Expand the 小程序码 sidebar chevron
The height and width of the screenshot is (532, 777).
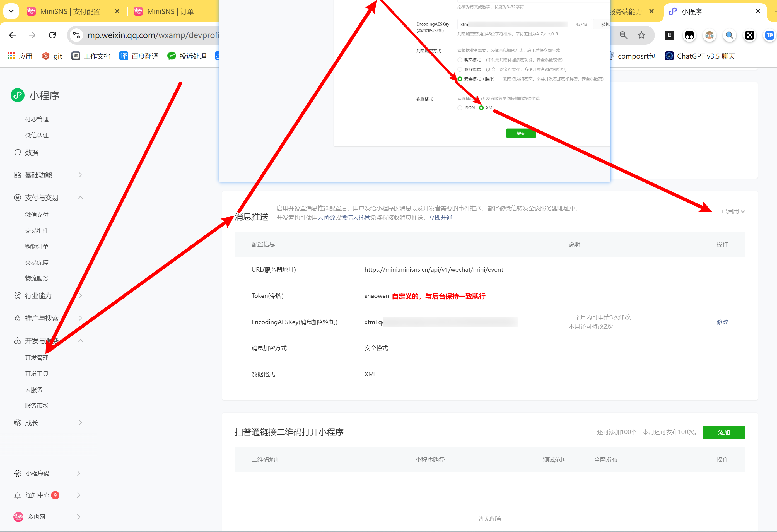(79, 473)
